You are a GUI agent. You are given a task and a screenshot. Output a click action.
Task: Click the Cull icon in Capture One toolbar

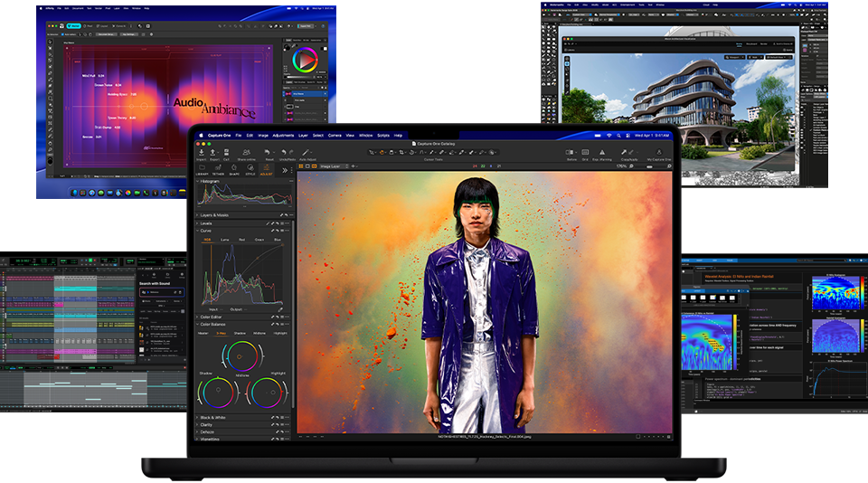tap(226, 152)
